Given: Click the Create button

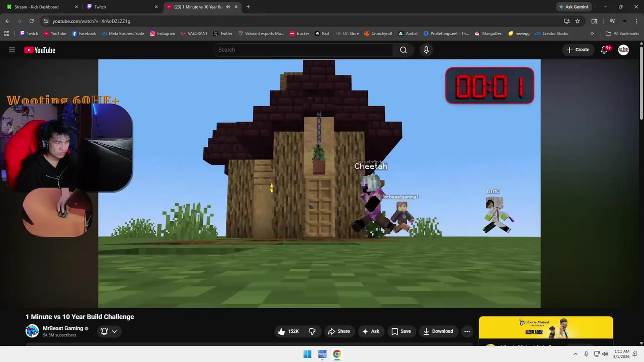Looking at the screenshot, I should tap(578, 50).
